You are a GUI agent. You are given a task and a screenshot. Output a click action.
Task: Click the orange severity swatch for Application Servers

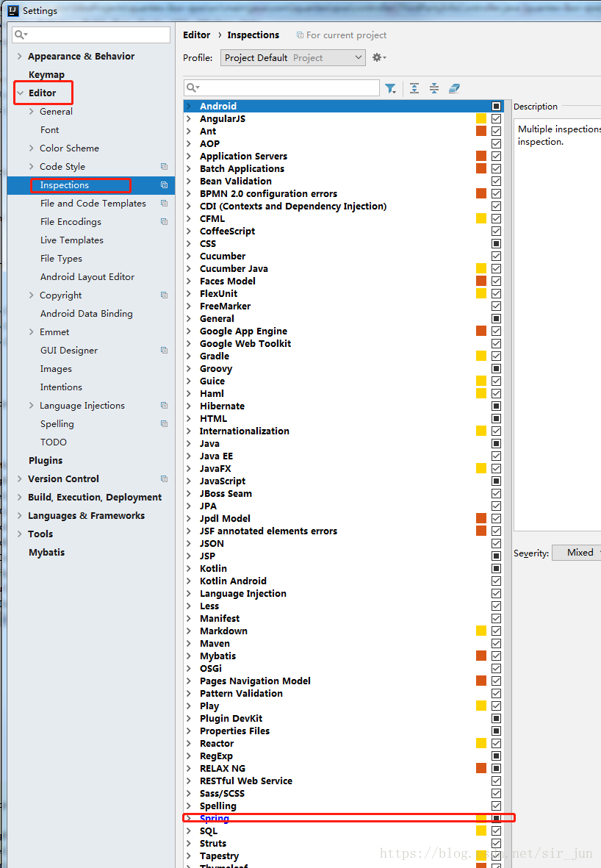(481, 156)
